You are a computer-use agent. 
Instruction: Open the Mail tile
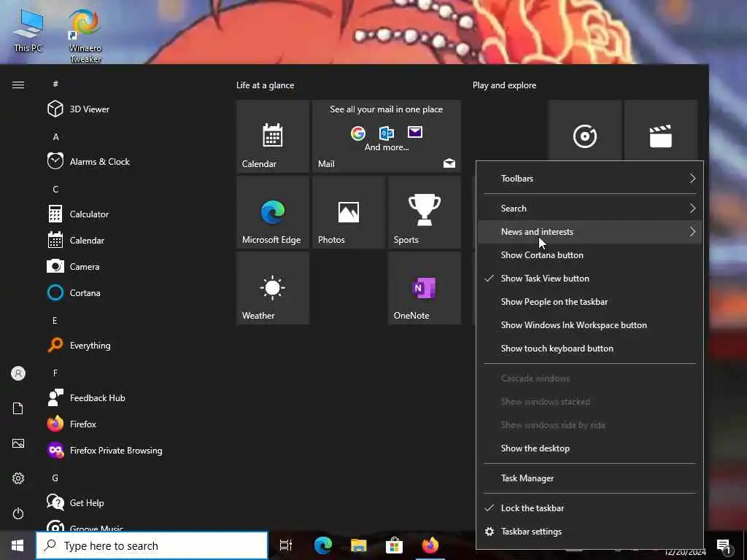coord(387,136)
